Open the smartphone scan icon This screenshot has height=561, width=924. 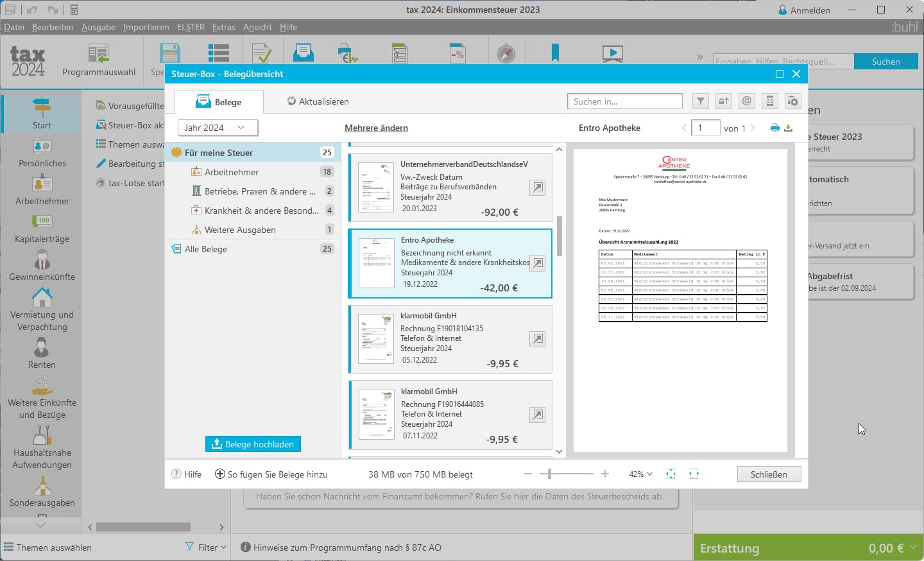pos(770,101)
